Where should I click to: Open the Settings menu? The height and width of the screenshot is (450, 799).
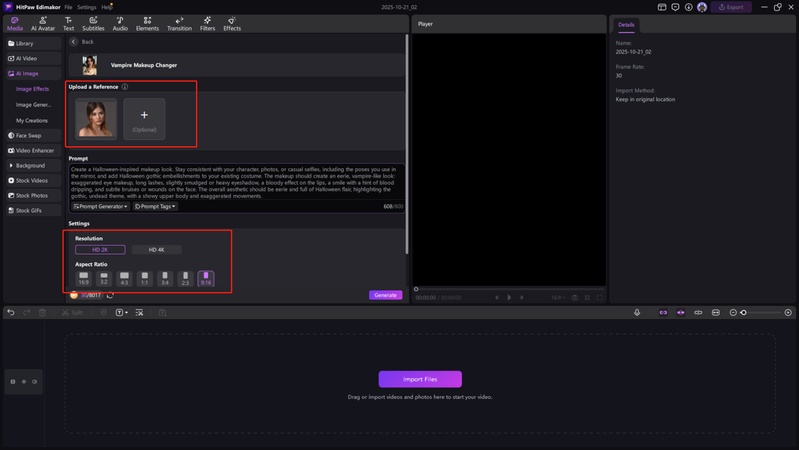coord(87,7)
